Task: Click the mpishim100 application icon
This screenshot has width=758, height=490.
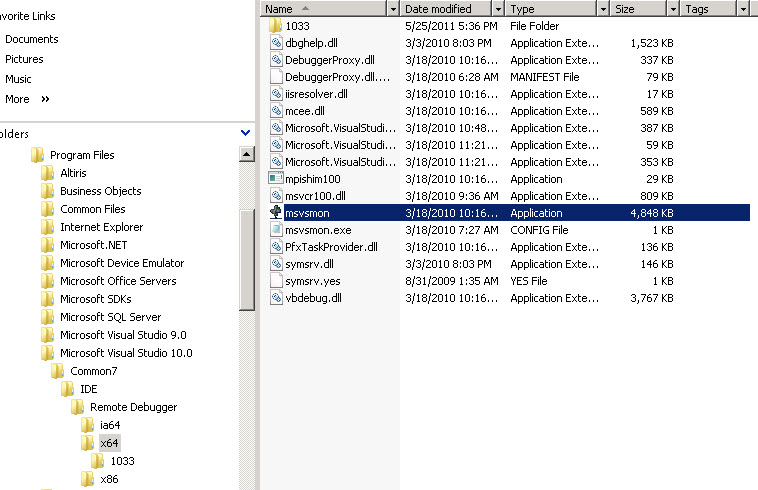Action: 276,179
